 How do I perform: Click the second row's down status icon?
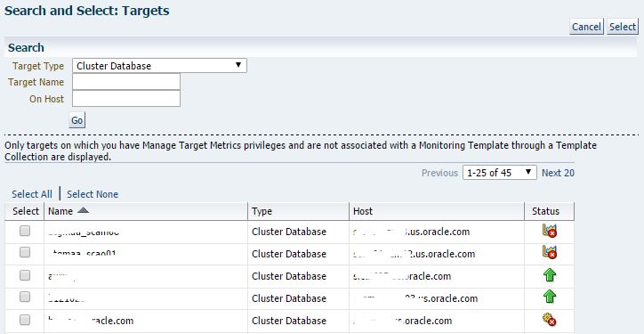tap(549, 253)
